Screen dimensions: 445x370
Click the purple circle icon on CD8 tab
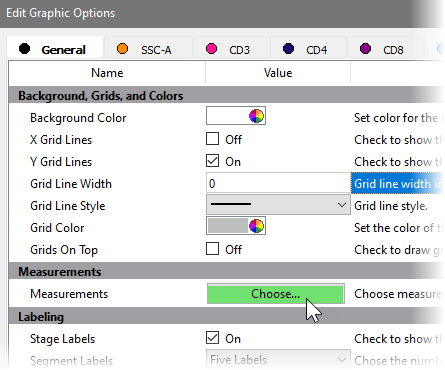coord(365,49)
